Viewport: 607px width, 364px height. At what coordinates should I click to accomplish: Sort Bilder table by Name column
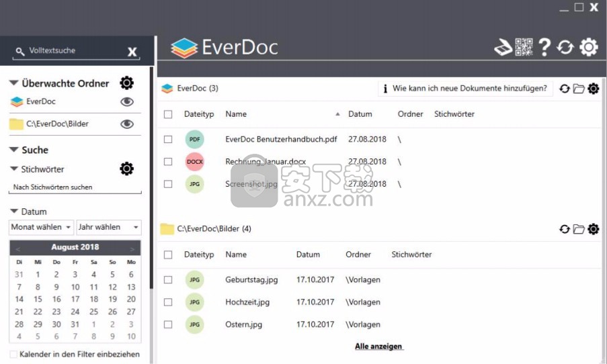236,255
